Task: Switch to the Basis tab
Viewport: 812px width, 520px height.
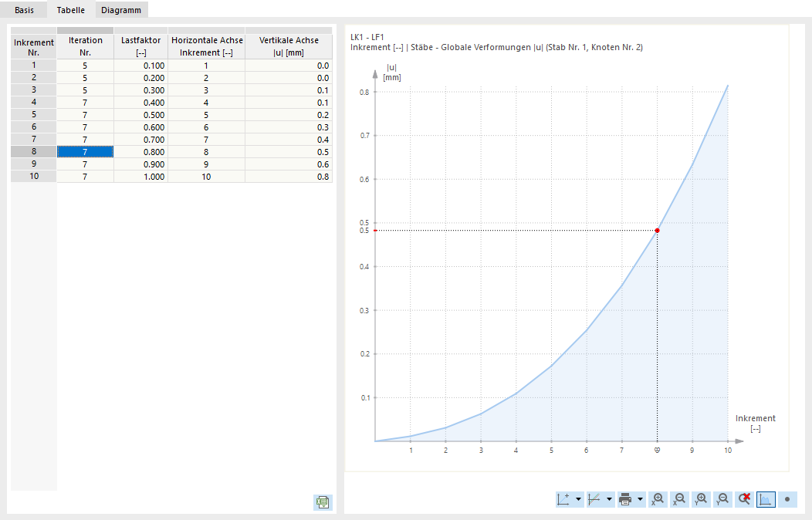Action: 23,9
